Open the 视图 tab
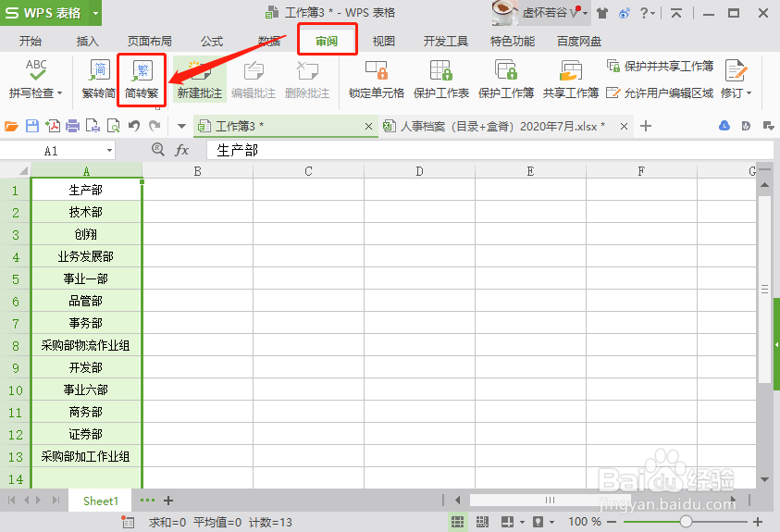This screenshot has width=780, height=532. tap(384, 42)
